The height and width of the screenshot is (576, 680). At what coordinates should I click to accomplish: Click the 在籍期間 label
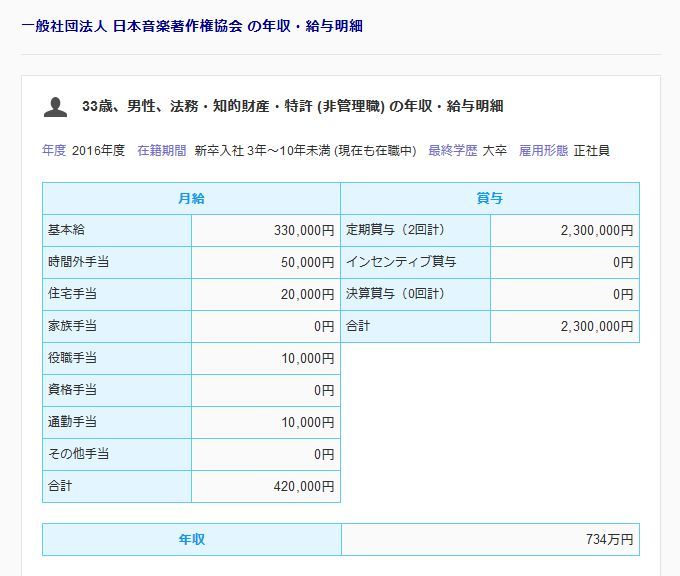point(161,151)
